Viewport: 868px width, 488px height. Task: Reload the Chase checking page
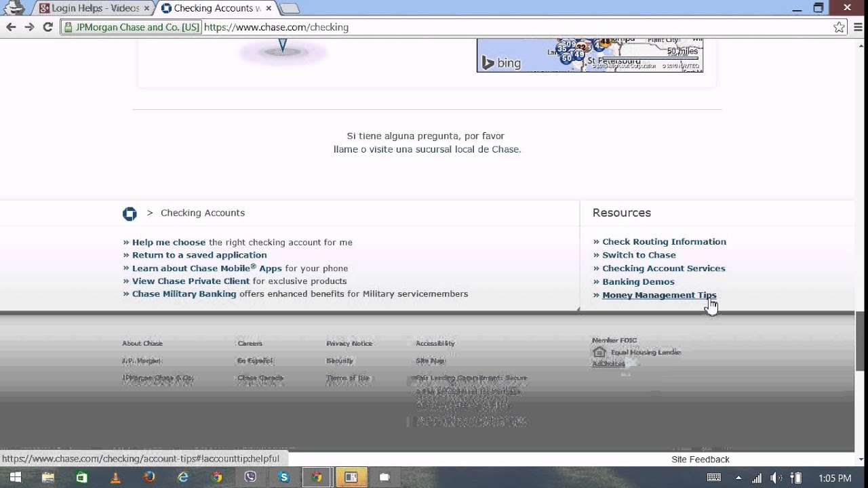tap(47, 27)
